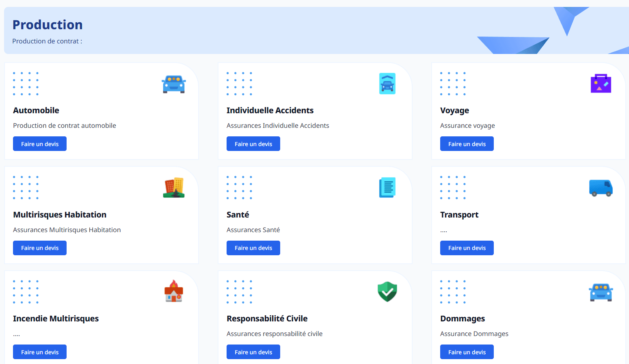Request a quote for Multirisques Habitation
Image resolution: width=629 pixels, height=364 pixels.
(40, 248)
